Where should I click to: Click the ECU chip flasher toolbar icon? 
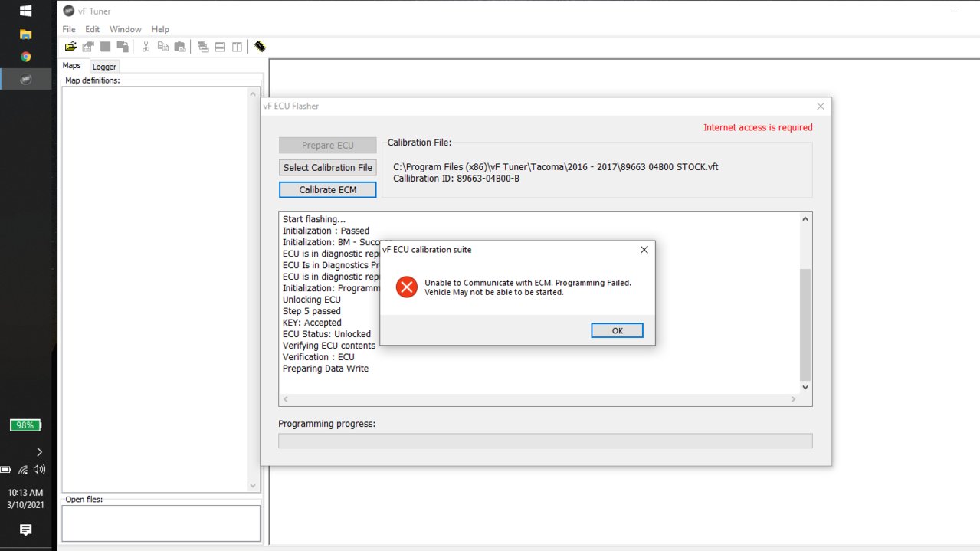point(261,47)
